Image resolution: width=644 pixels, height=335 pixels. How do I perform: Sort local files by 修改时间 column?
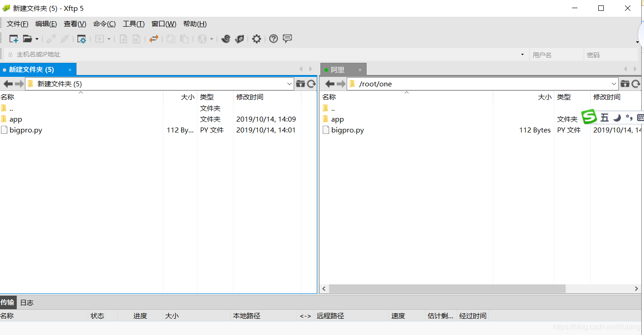pos(267,97)
